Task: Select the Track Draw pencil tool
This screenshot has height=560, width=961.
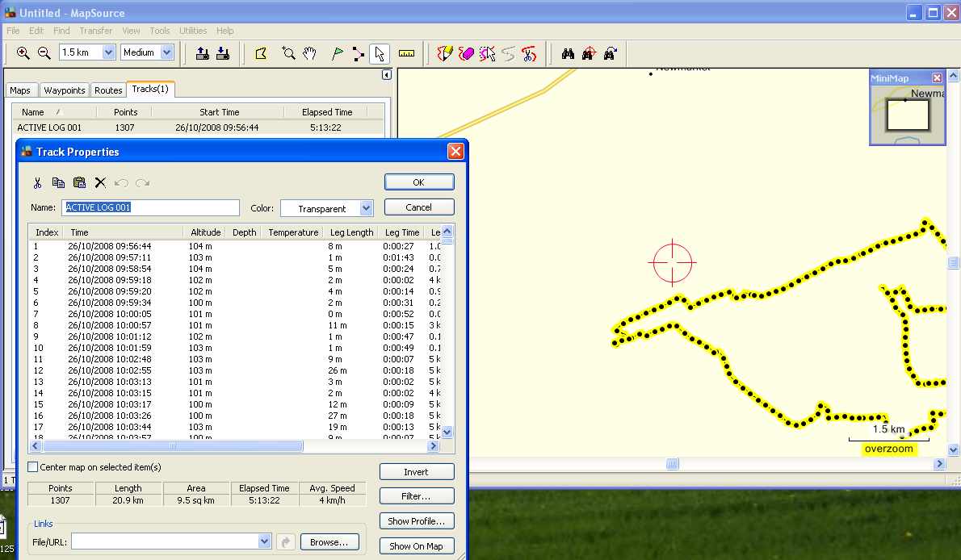Action: 444,53
